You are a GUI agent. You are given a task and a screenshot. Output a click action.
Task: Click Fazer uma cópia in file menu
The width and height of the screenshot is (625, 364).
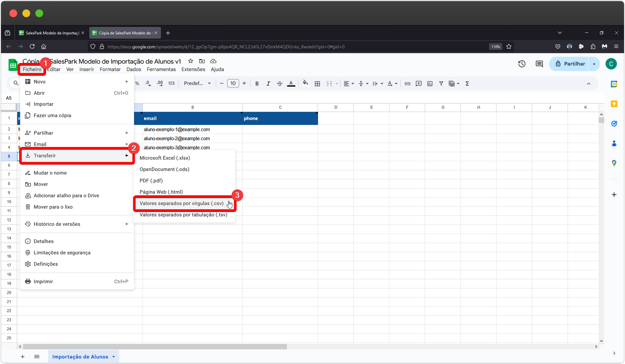point(52,116)
